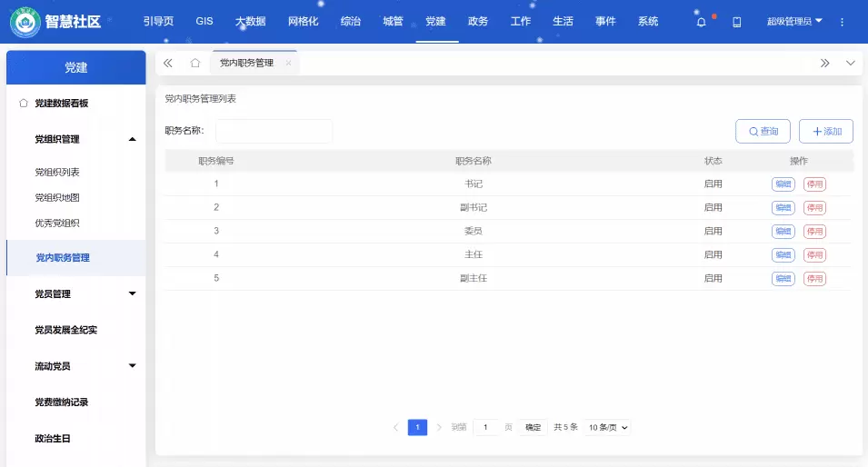The image size is (868, 467).
Task: Click the 查询 search button
Action: click(x=763, y=132)
